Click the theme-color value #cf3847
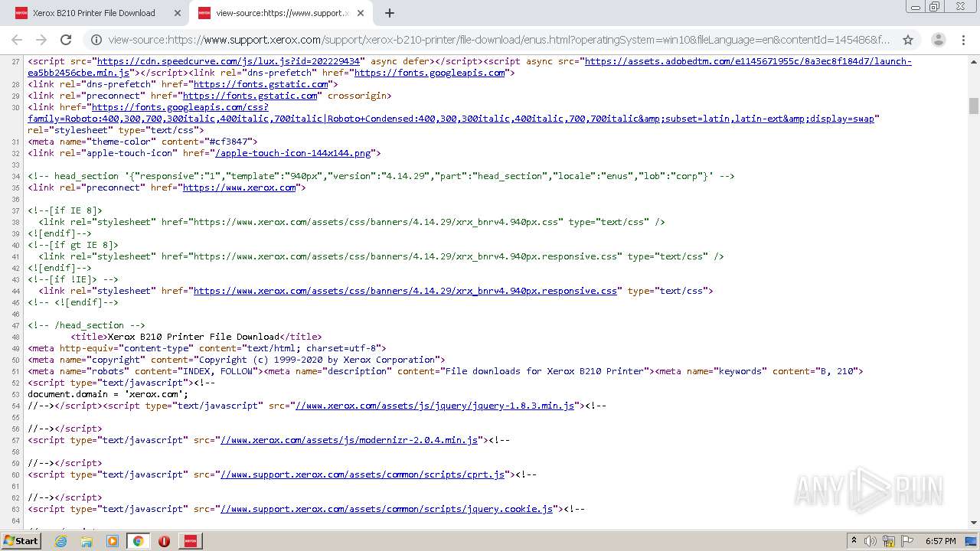Image resolution: width=980 pixels, height=551 pixels. click(x=228, y=142)
